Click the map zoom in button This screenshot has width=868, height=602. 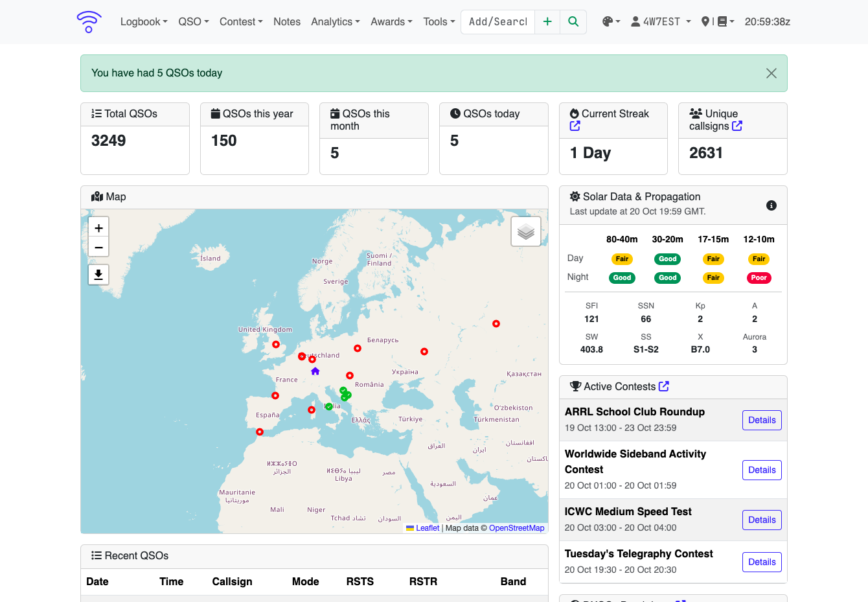coord(98,228)
